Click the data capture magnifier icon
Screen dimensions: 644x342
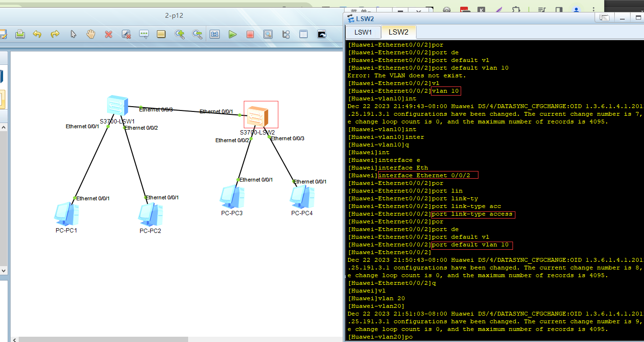click(268, 34)
